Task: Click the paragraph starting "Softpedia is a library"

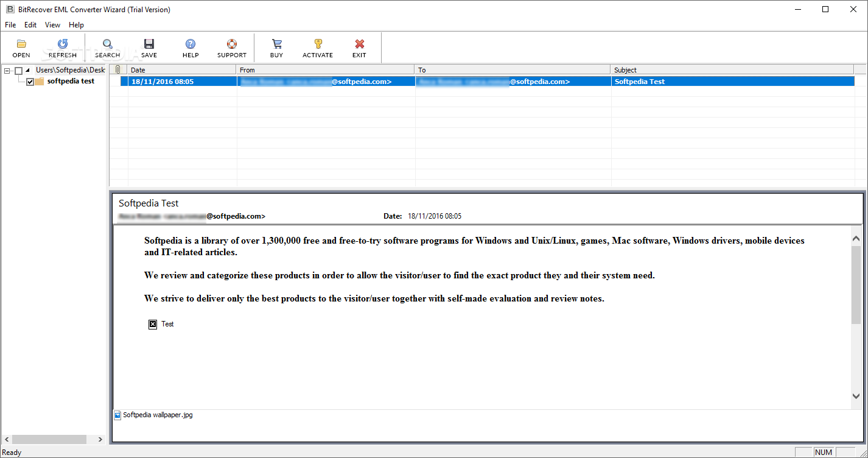Action: [x=474, y=246]
